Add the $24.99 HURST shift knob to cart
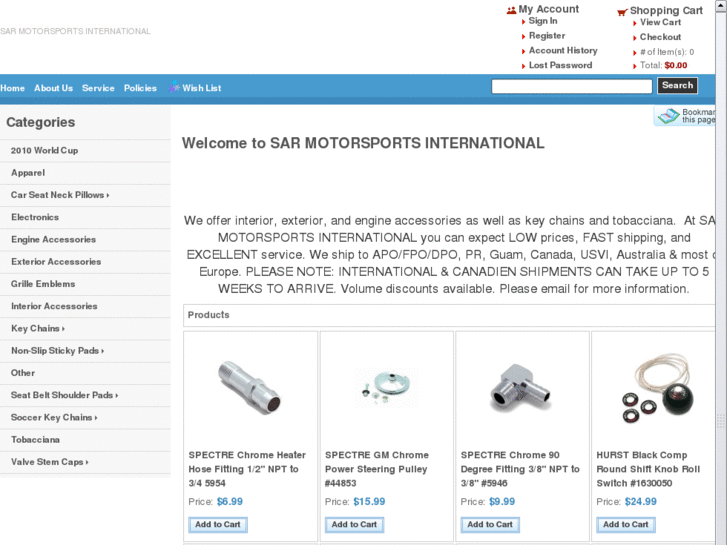This screenshot has width=727, height=545. click(625, 525)
